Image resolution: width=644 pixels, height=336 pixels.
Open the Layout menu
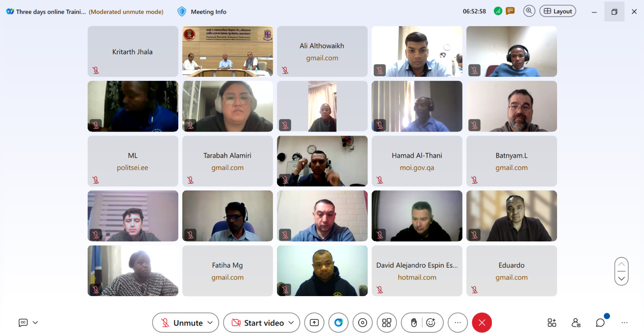pyautogui.click(x=558, y=11)
